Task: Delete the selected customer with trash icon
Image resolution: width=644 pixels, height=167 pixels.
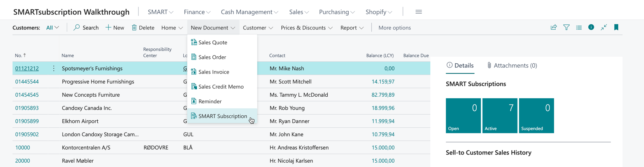Action: point(143,28)
